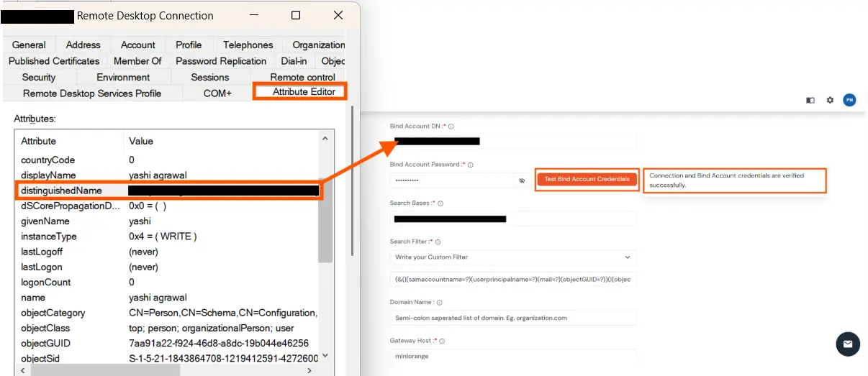Toggle password visibility with the eye icon

coord(523,180)
